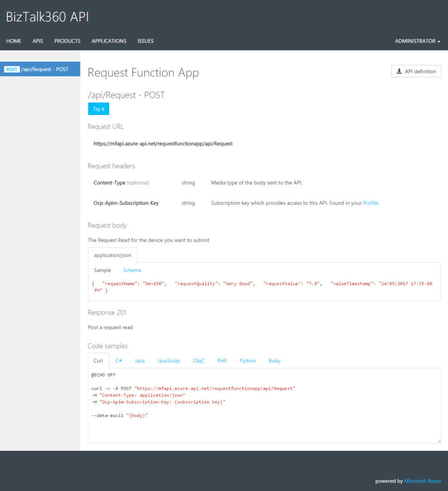Open the APPLICATIONS section from the navigation bar
448x491 pixels.
point(108,41)
